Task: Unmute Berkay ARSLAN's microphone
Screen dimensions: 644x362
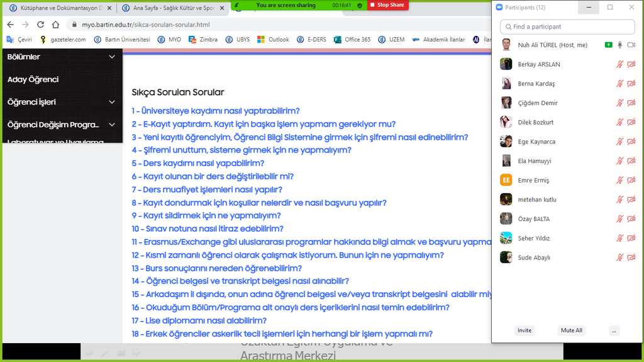Action: click(x=619, y=64)
